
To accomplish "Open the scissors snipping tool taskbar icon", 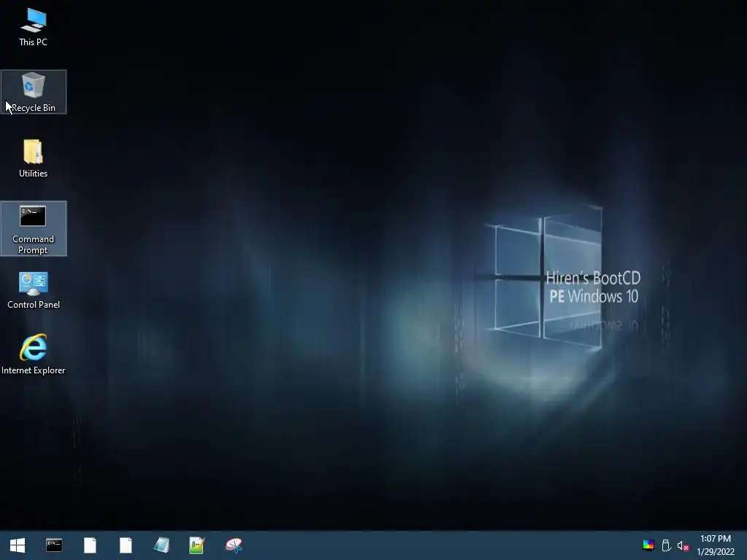I will coord(233,545).
